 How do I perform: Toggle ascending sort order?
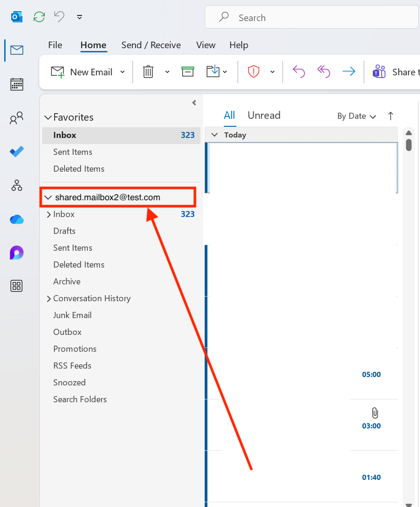[x=391, y=116]
